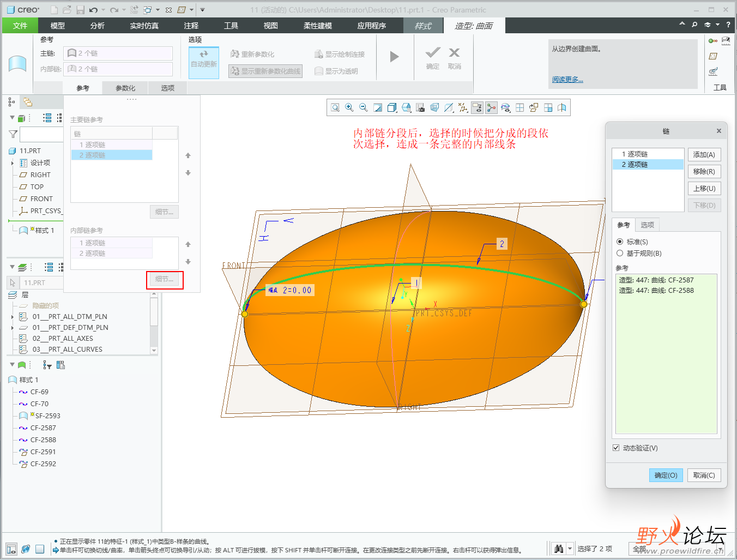Open the display style cube icon
737x560 pixels.
(392, 108)
